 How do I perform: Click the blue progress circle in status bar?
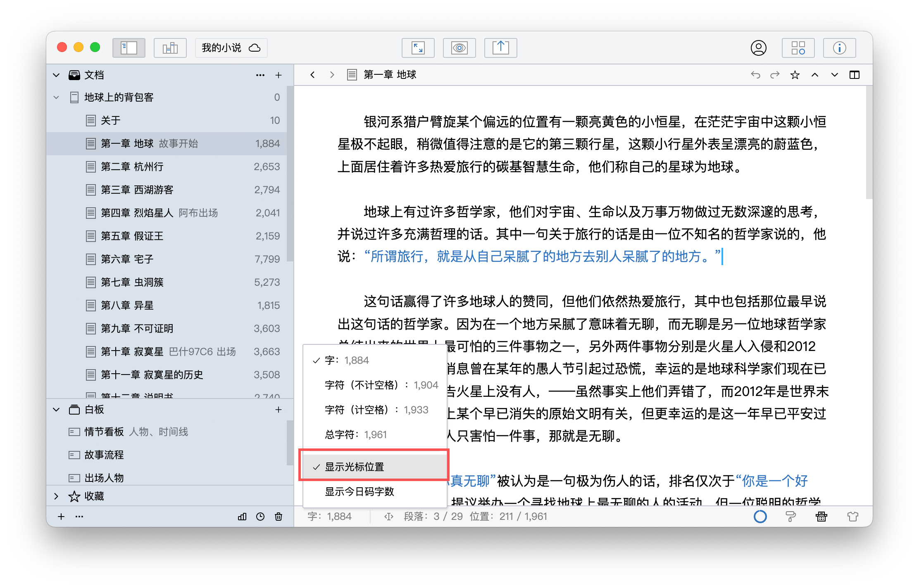760,517
